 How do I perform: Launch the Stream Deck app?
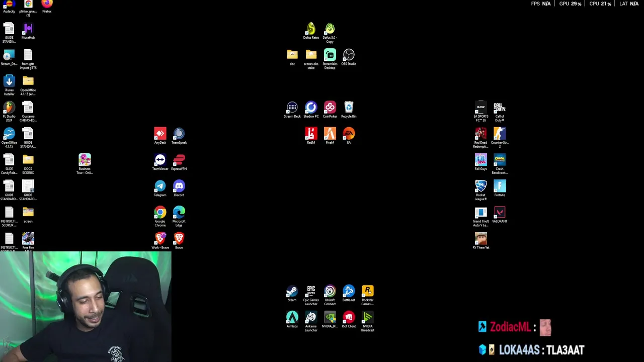(x=292, y=110)
